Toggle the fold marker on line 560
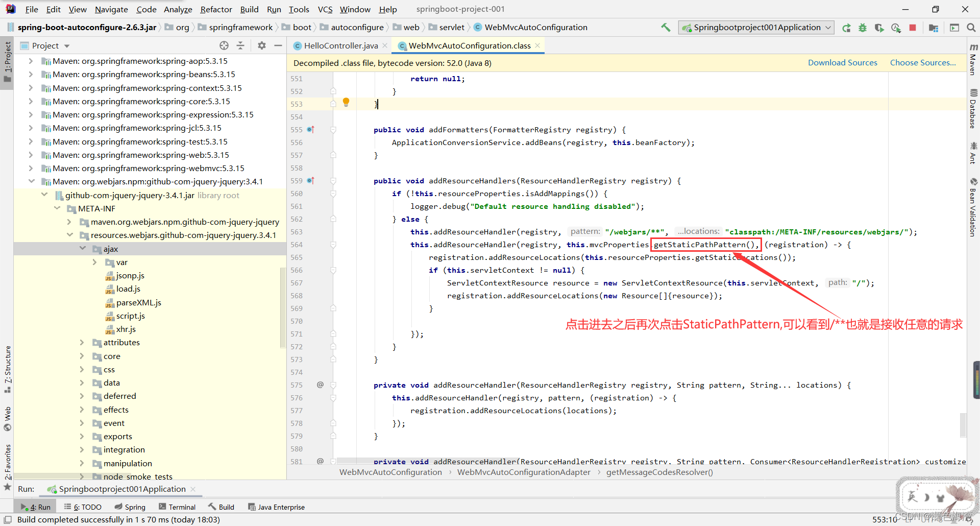Screen dimensions: 980x526 (x=333, y=194)
